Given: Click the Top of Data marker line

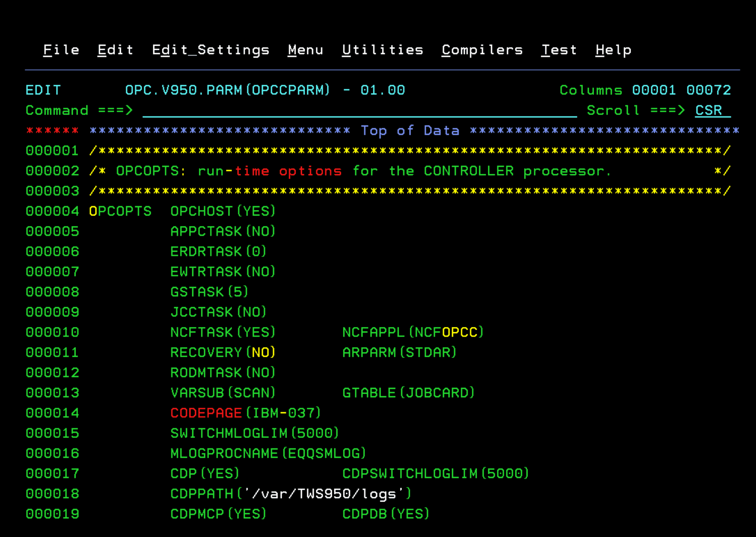Looking at the screenshot, I should pos(410,130).
